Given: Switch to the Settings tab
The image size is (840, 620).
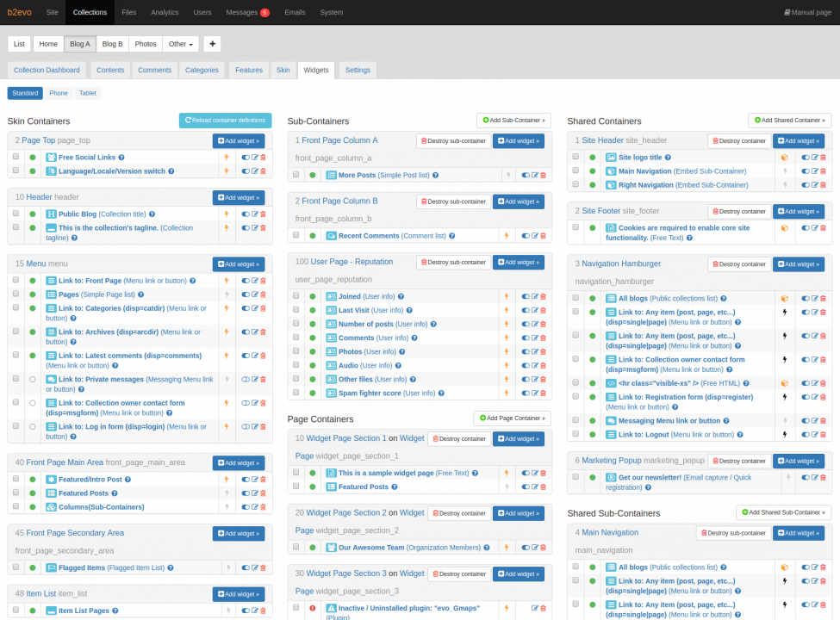Looking at the screenshot, I should 357,70.
